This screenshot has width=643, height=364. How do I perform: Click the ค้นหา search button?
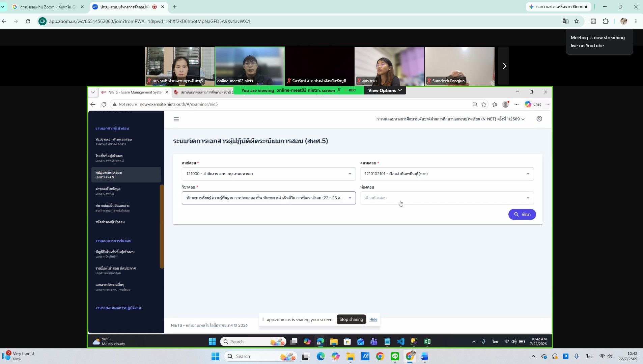click(522, 215)
